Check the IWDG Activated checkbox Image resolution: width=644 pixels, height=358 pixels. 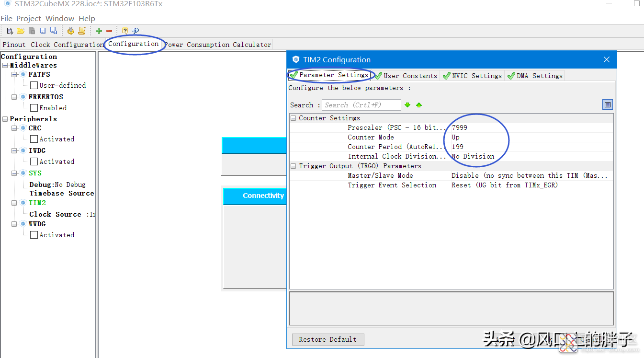(34, 162)
